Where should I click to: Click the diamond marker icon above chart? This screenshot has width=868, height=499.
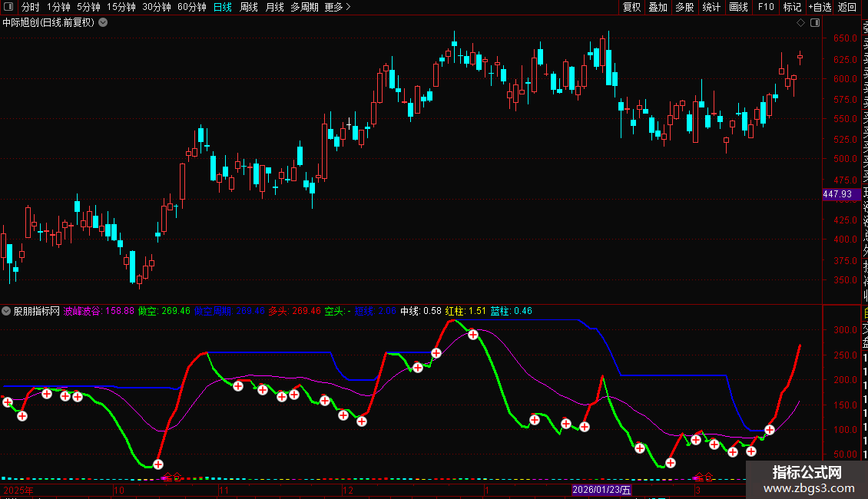[800, 23]
